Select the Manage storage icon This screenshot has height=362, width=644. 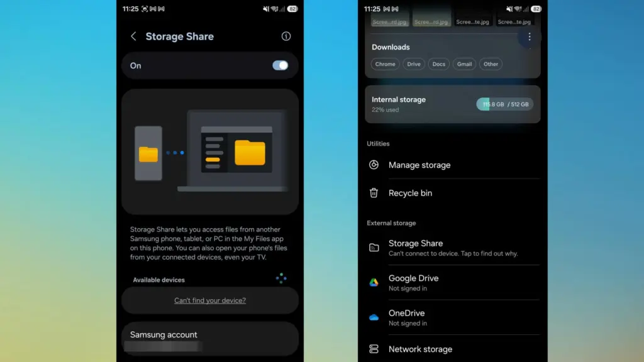[x=375, y=165]
